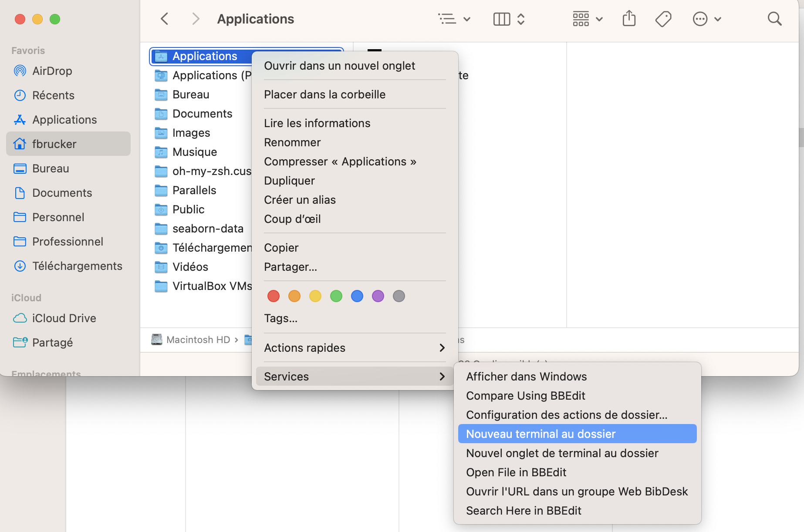Open the more actions ellipsis icon
This screenshot has width=804, height=532.
(x=700, y=19)
